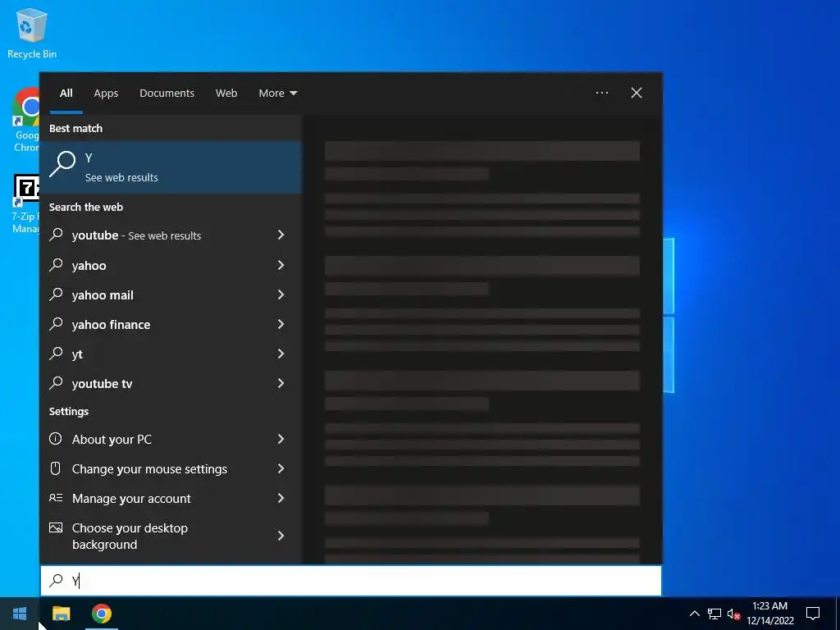Click the search icon beside yt

(57, 353)
